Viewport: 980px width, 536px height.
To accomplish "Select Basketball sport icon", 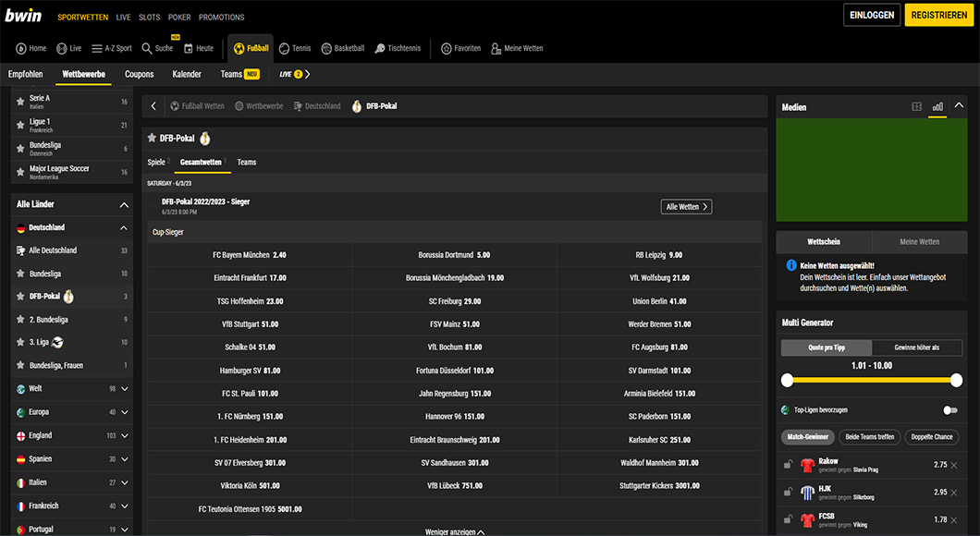I will (x=326, y=49).
